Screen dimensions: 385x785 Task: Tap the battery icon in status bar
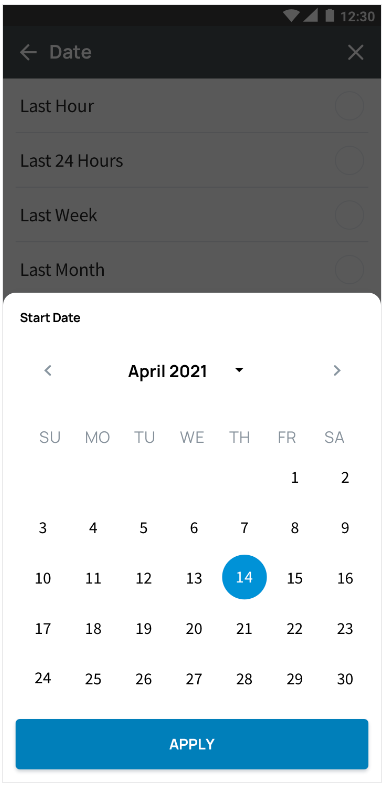coord(329,16)
